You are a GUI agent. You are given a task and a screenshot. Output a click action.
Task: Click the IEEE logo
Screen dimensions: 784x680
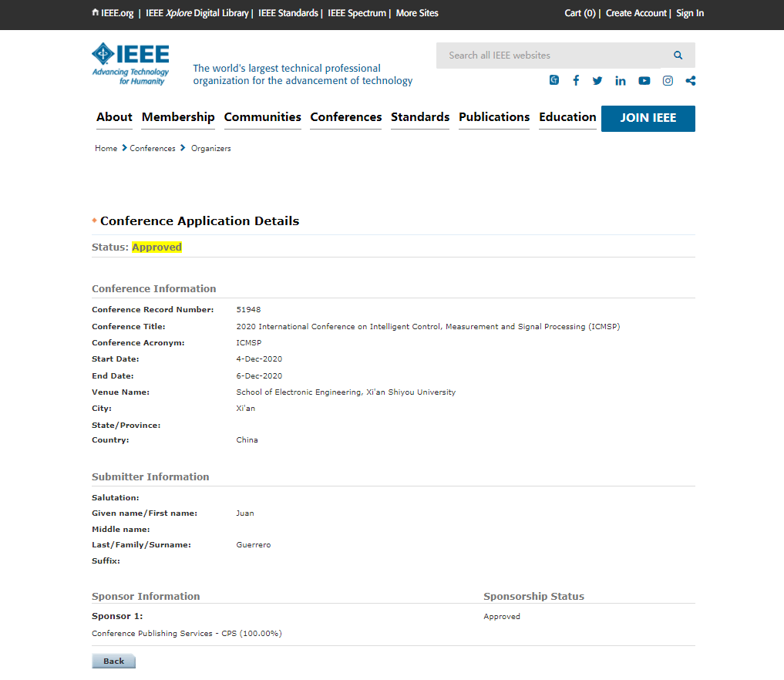coord(130,64)
